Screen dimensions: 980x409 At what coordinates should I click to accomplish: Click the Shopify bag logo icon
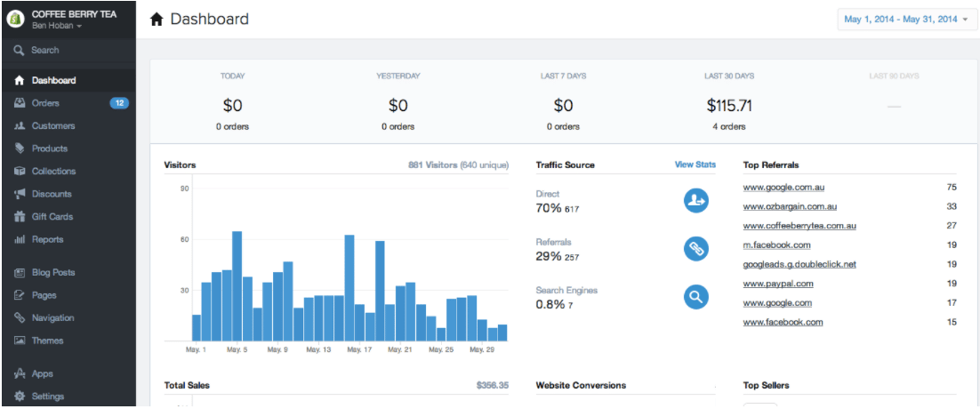[x=15, y=20]
